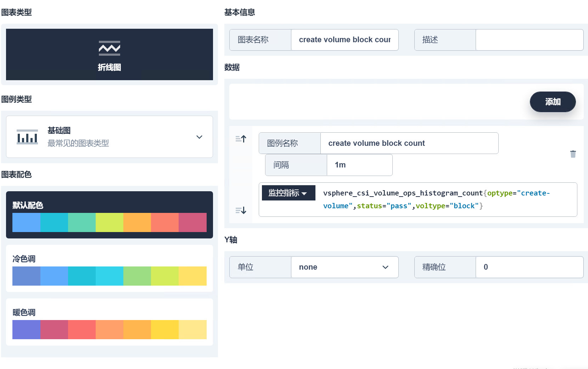
Task: Click the line chart wave icon
Action: (x=109, y=48)
